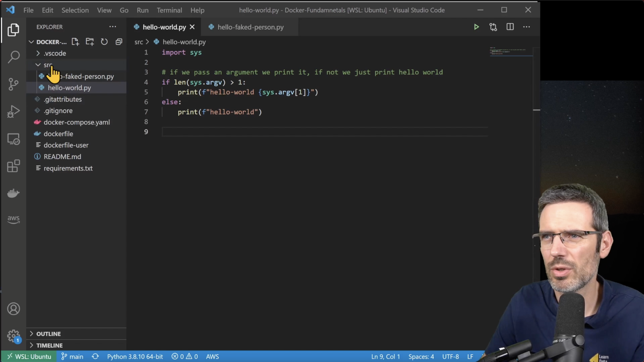Open the Search view in activity bar
The width and height of the screenshot is (644, 362).
(13, 57)
